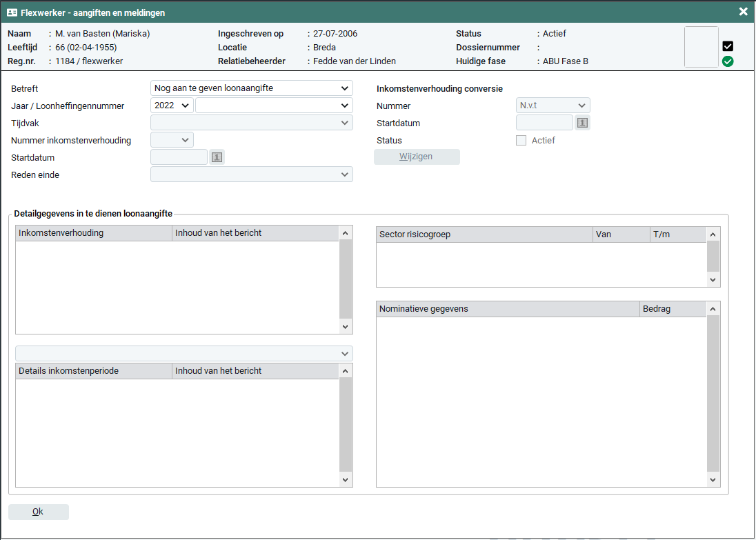
Task: Open the Betreft dropdown
Action: point(251,88)
